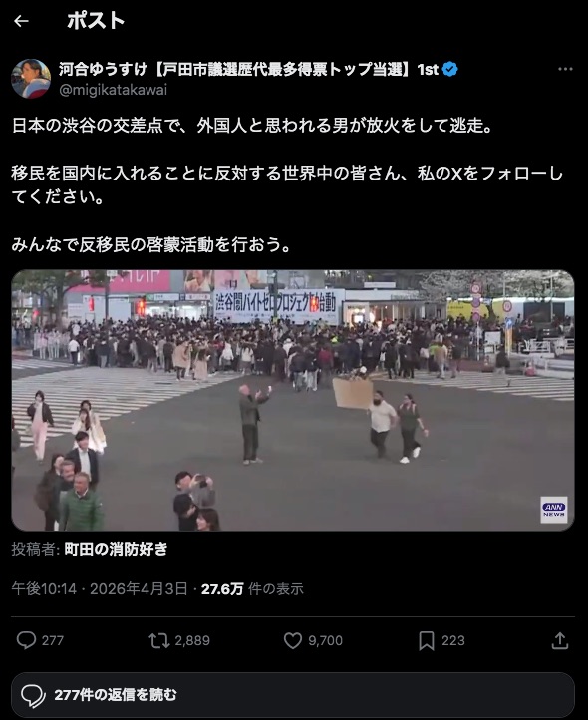Click the 277件の返信を読む button

(x=293, y=695)
